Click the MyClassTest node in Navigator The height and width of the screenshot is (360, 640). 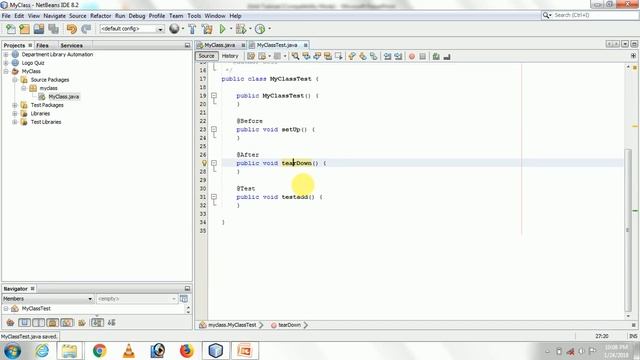tap(36, 309)
